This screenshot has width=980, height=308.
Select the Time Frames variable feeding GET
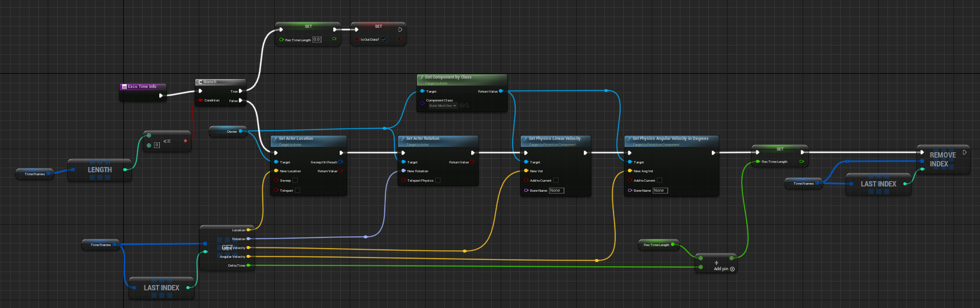pyautogui.click(x=101, y=244)
